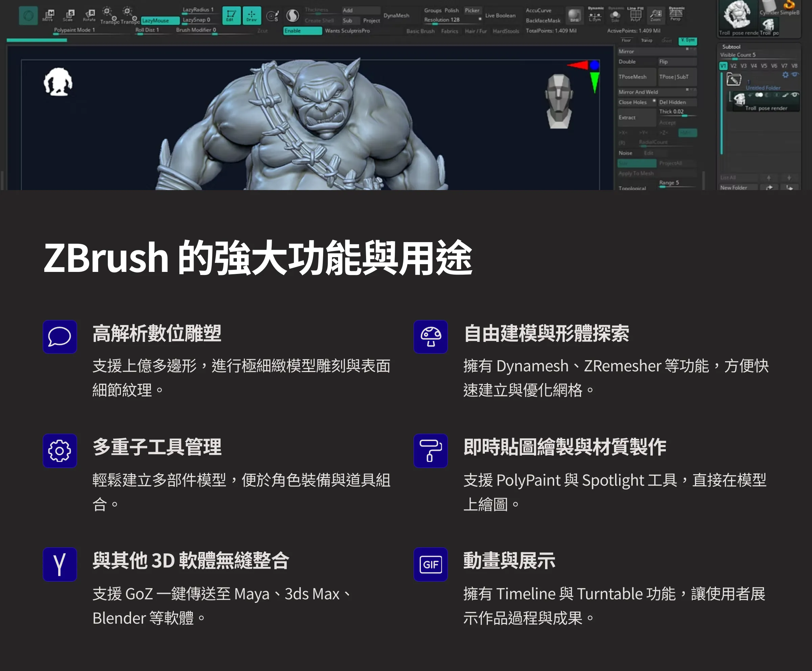Toggle the V. Sym button
Image resolution: width=812 pixels, height=671 pixels.
point(687,41)
